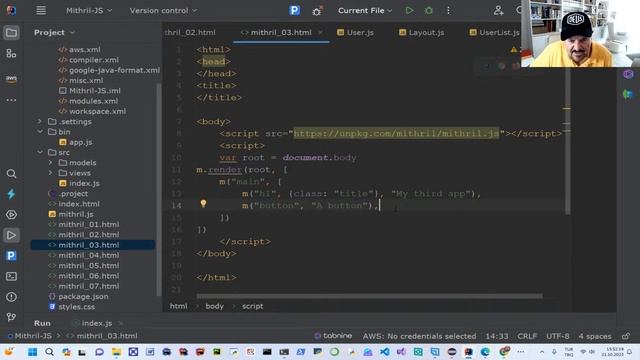Screen dimensions: 640x360
Task: Close the mithril_03.html tab
Action: (320, 32)
